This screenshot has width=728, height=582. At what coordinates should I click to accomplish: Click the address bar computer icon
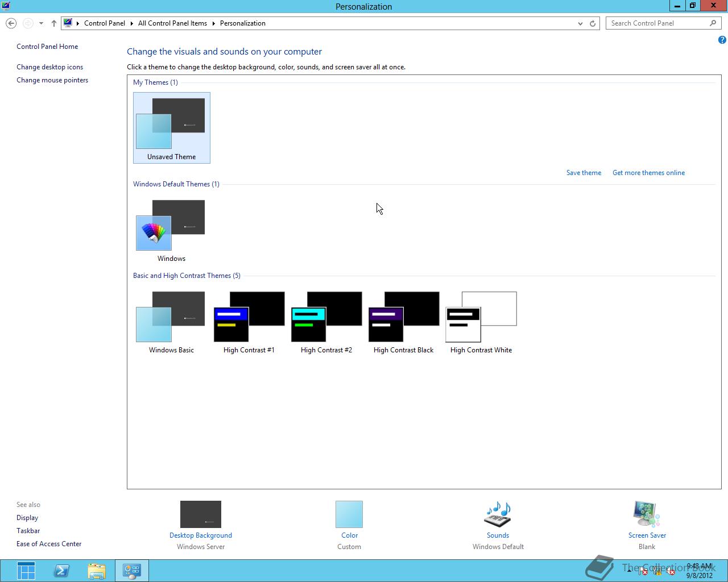click(x=68, y=23)
